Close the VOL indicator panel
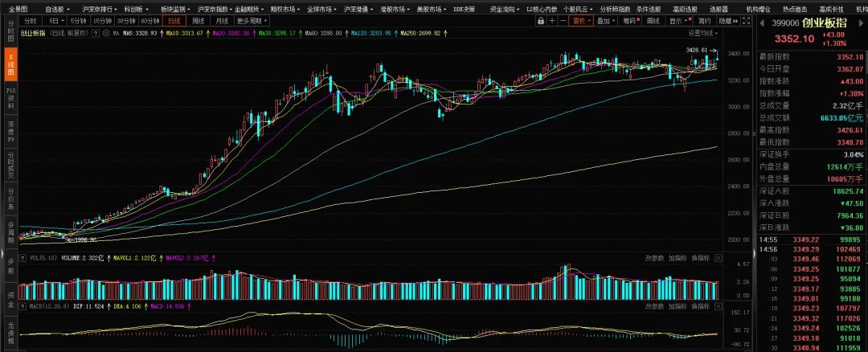 pos(718,258)
